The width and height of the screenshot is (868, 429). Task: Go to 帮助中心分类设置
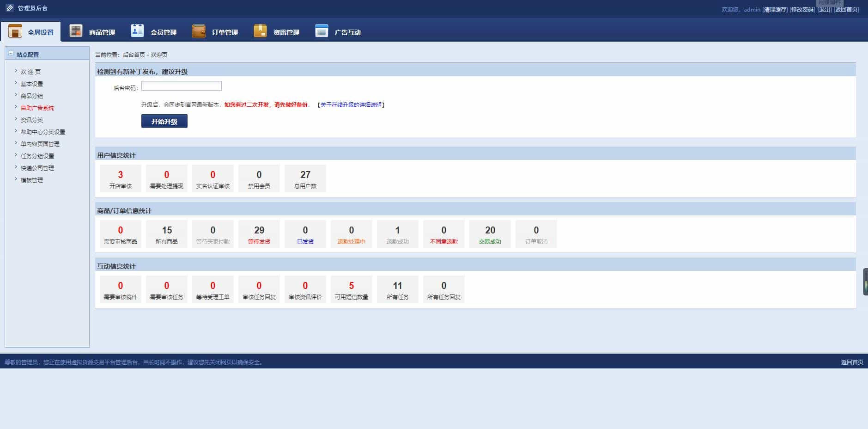pyautogui.click(x=43, y=132)
